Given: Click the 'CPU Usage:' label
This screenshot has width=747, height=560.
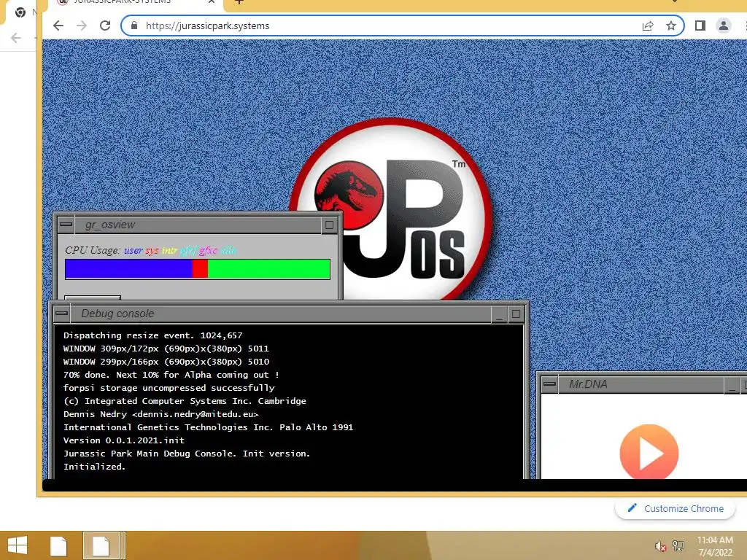Looking at the screenshot, I should click(x=93, y=251).
